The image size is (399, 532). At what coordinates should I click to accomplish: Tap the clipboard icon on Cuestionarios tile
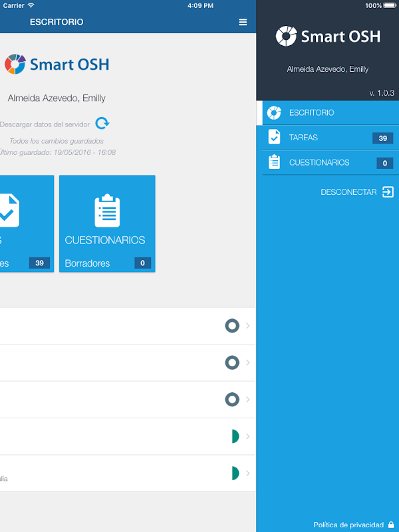107,210
